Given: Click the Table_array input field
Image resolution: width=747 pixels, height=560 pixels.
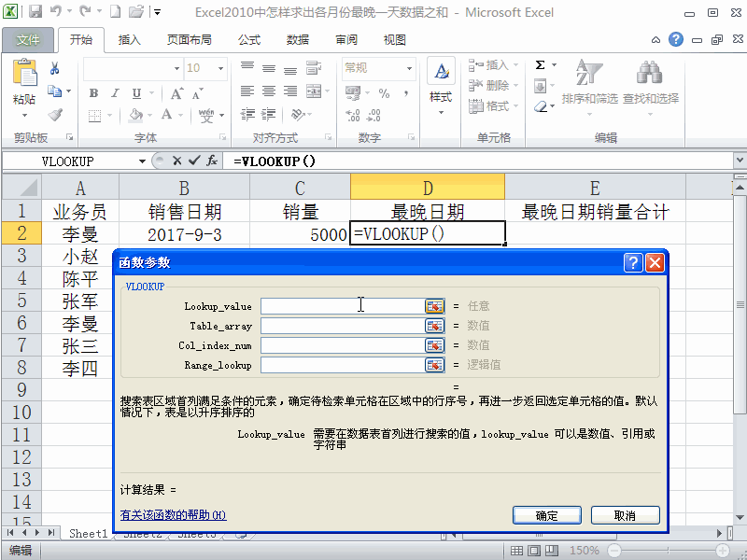Looking at the screenshot, I should coord(343,326).
